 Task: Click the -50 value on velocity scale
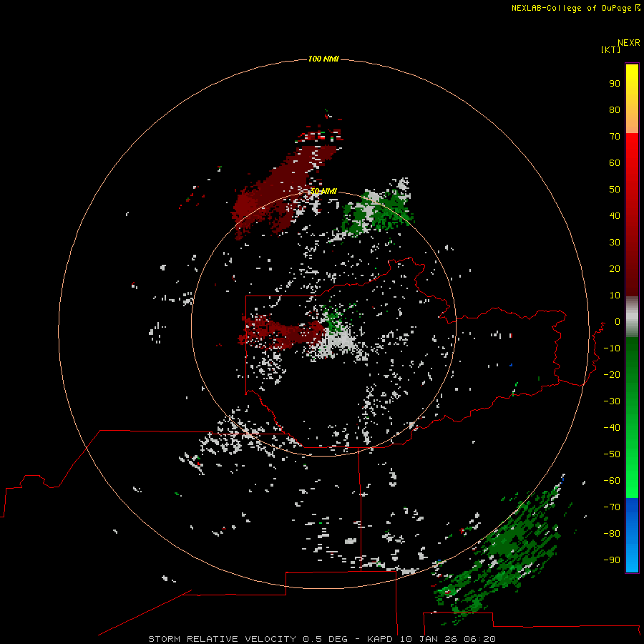coord(612,454)
